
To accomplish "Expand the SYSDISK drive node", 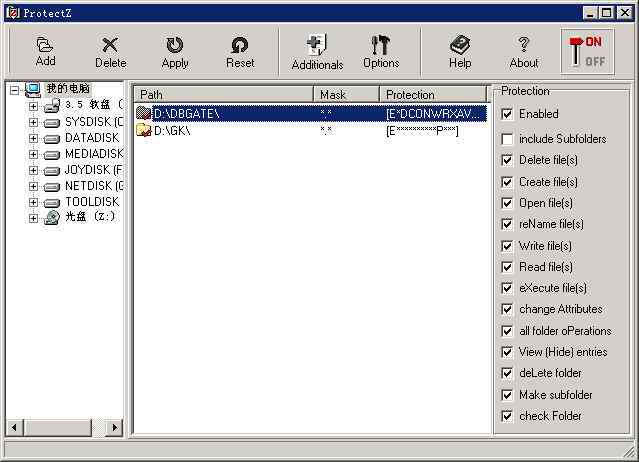I will (x=33, y=122).
